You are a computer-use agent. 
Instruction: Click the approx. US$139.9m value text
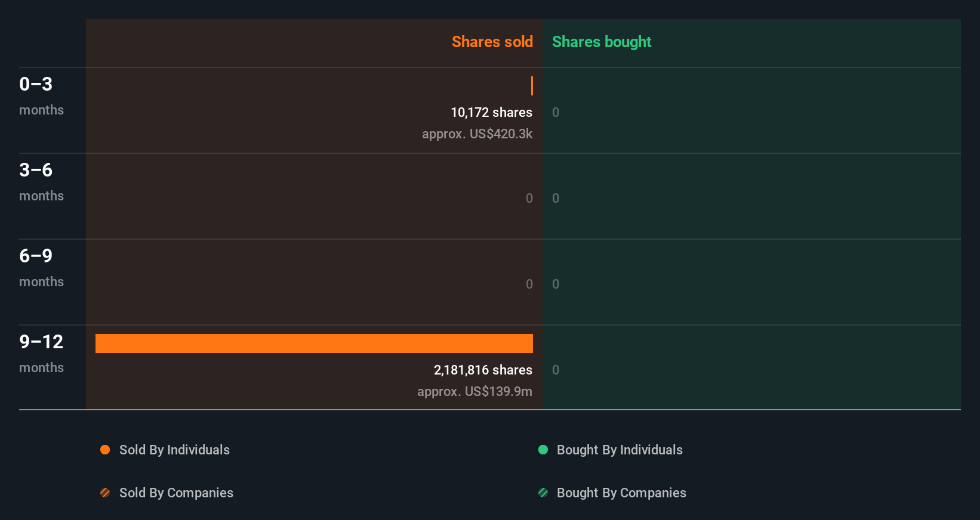(x=474, y=391)
